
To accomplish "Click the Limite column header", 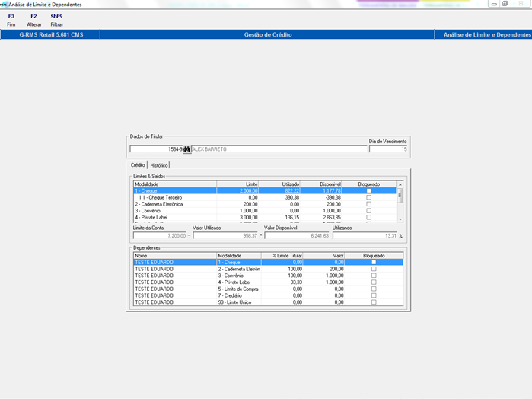I will 237,184.
